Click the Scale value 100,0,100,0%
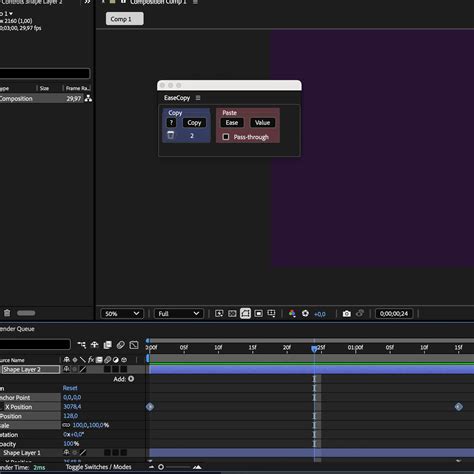The height and width of the screenshot is (474, 474). click(x=91, y=425)
